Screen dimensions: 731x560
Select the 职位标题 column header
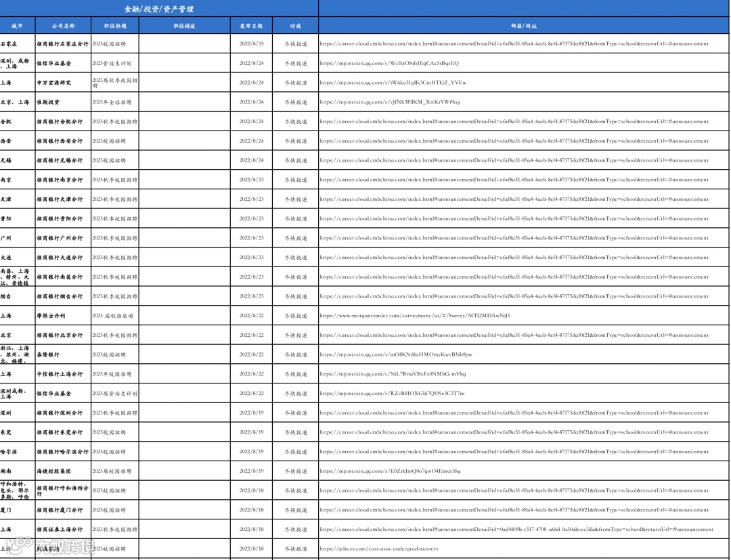tap(115, 26)
